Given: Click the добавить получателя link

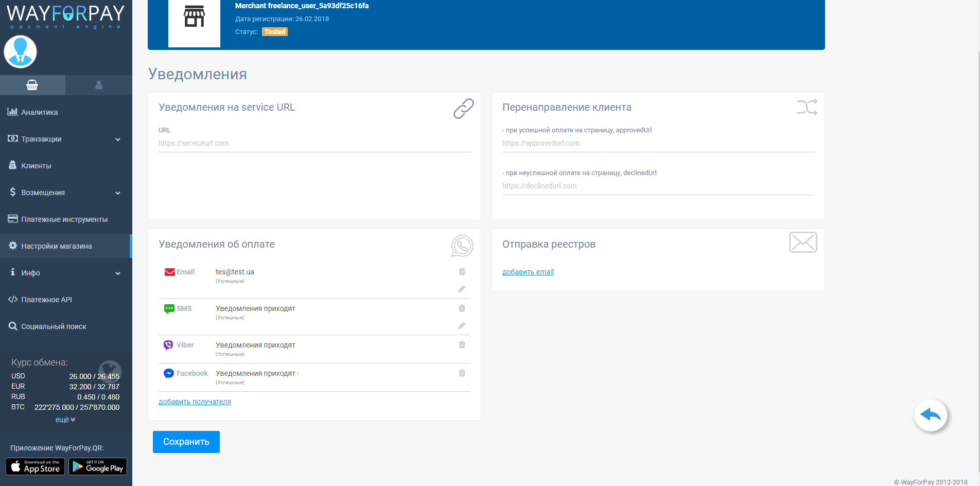Looking at the screenshot, I should coord(195,402).
